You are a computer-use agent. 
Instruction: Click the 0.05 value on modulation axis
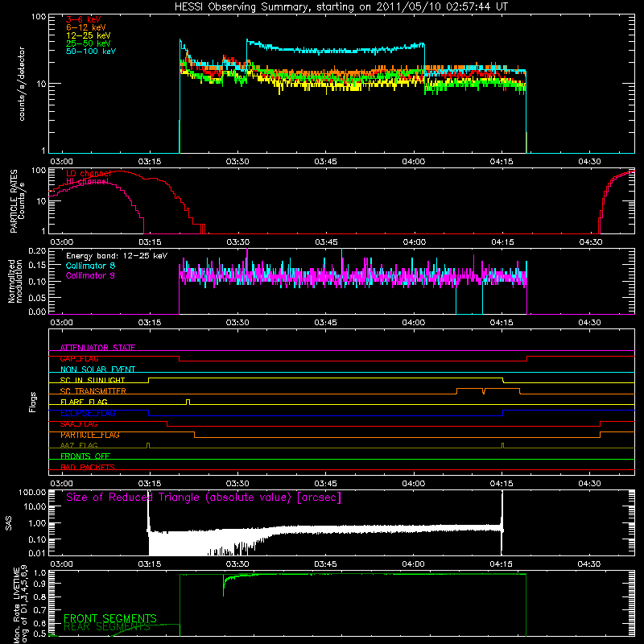pyautogui.click(x=37, y=297)
